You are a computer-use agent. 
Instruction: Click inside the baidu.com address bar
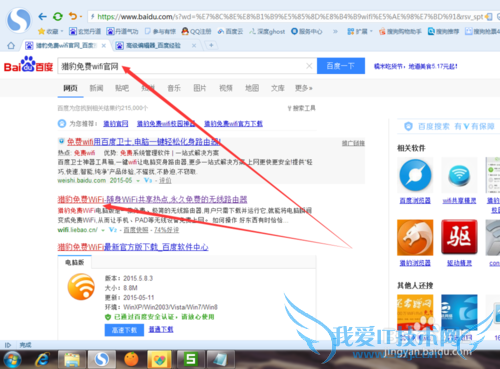coord(288,17)
